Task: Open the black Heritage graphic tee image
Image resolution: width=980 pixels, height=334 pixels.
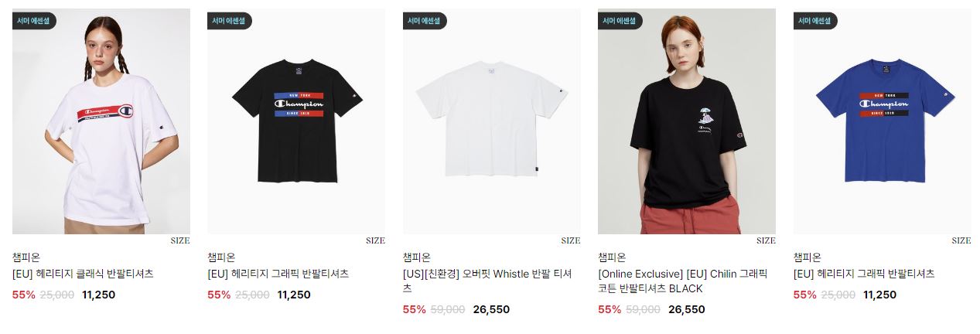Action: tap(296, 121)
